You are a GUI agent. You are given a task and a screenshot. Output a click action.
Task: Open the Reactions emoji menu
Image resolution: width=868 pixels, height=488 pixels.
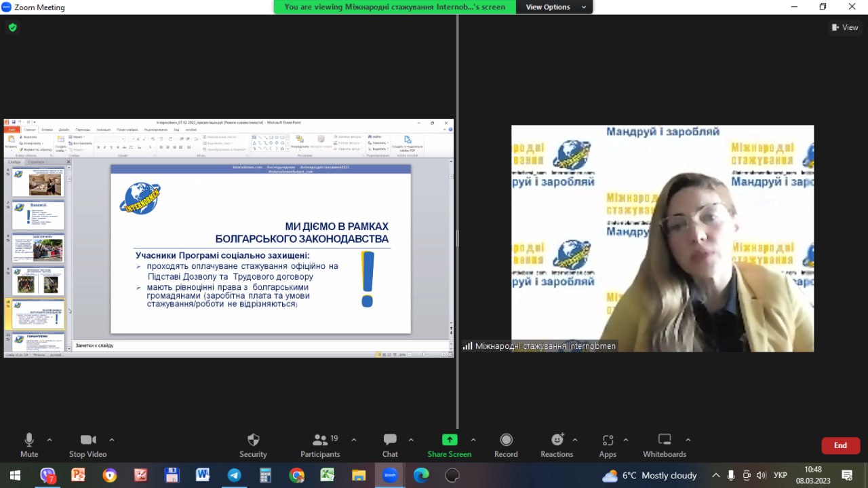[557, 445]
